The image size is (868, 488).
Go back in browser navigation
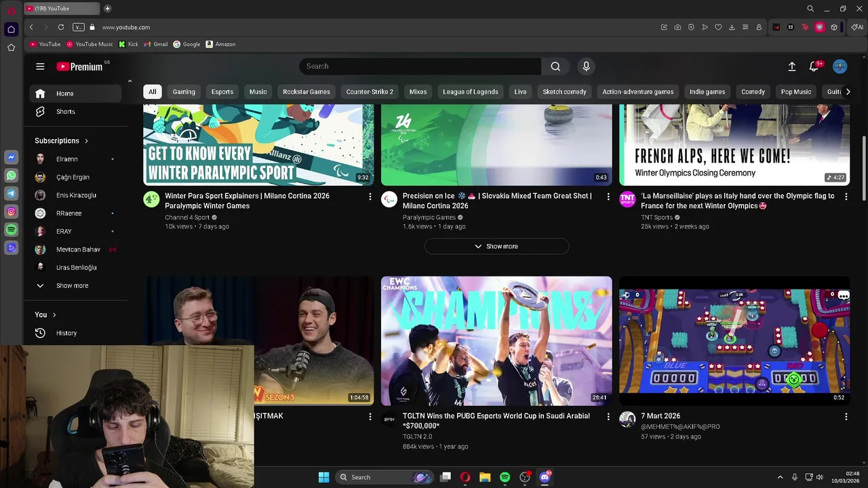31,27
